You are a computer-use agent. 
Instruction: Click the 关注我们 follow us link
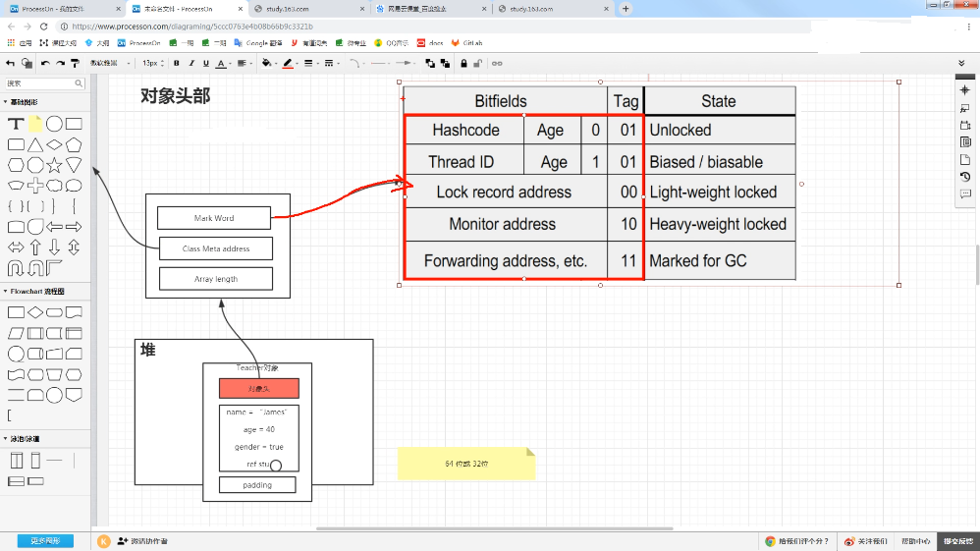866,541
